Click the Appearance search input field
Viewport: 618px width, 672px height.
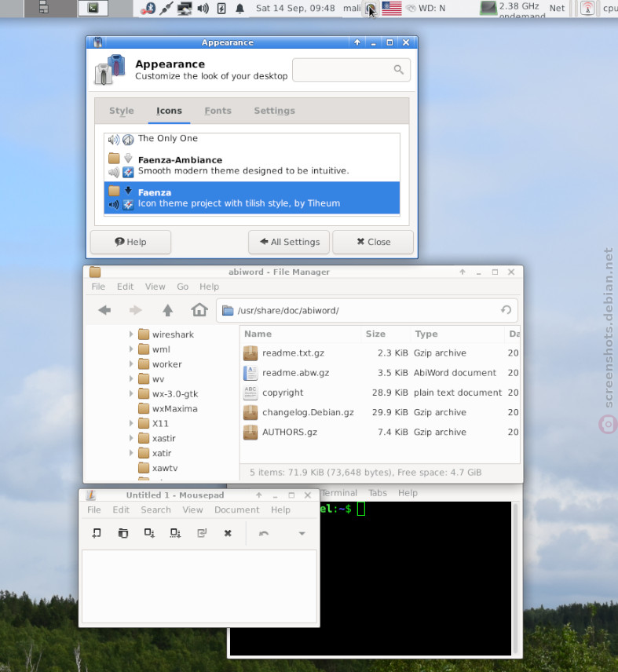(x=351, y=69)
